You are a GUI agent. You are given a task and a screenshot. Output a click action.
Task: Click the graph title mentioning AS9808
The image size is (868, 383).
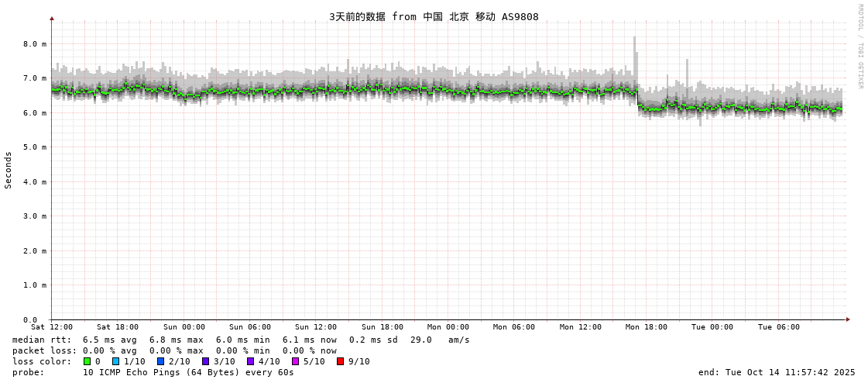point(434,17)
